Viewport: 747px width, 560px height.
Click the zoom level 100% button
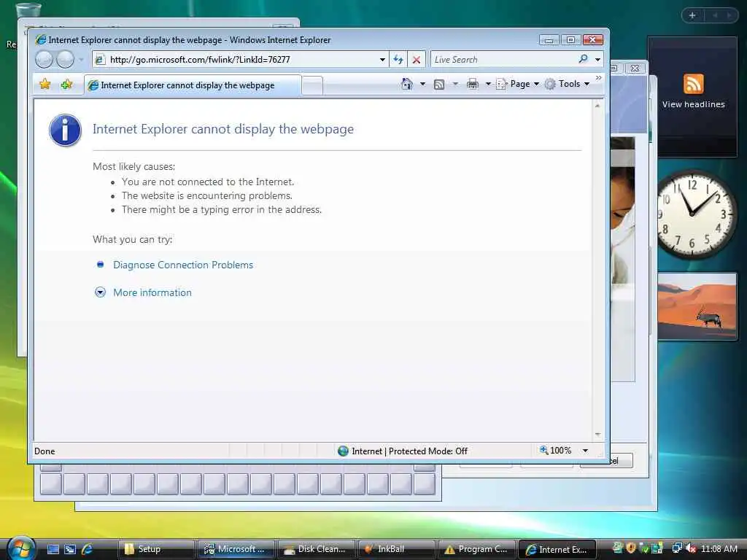coord(555,451)
